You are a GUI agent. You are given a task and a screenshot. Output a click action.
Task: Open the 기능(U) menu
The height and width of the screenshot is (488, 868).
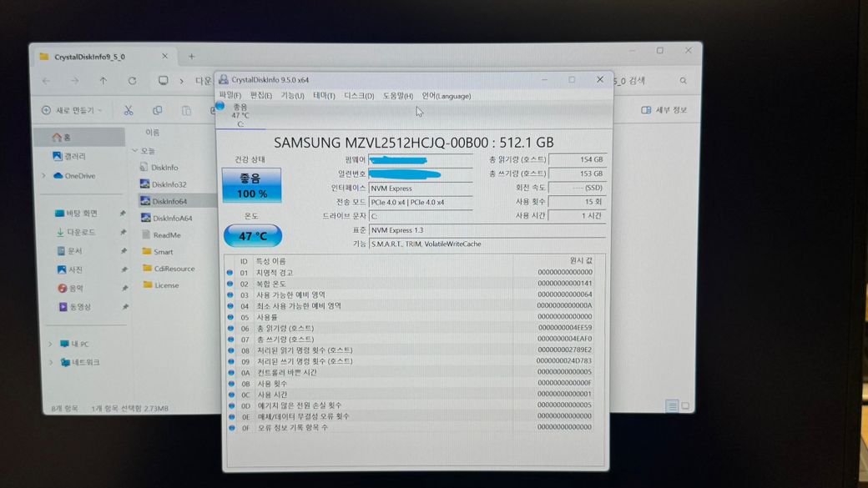tap(292, 96)
